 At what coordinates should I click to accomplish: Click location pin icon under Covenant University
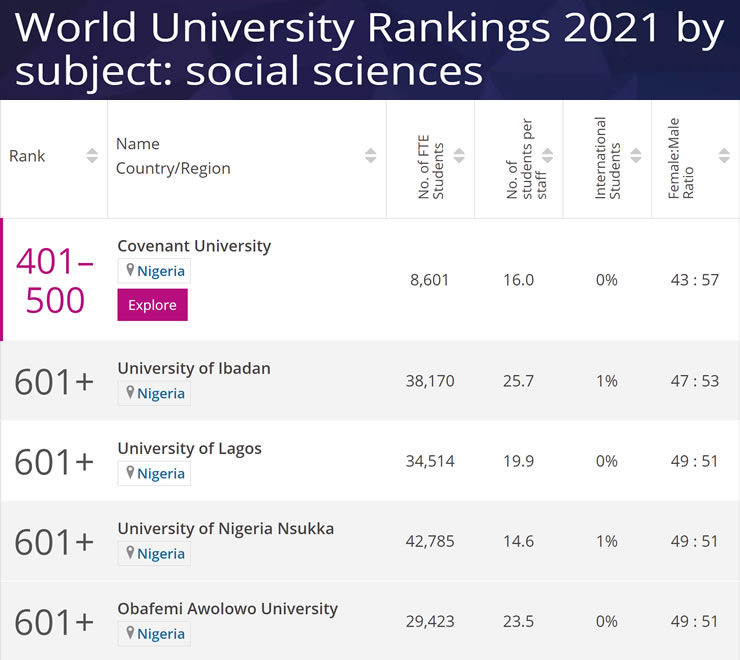(130, 270)
